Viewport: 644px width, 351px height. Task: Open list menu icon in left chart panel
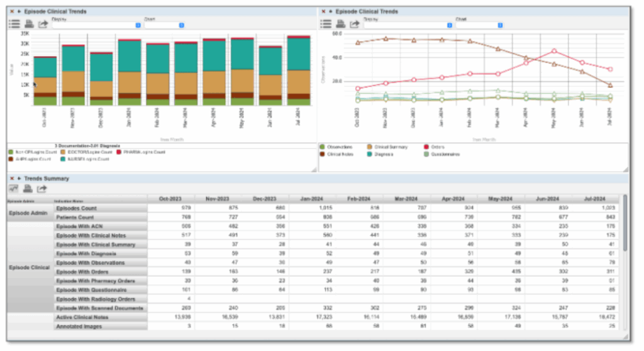[14, 24]
